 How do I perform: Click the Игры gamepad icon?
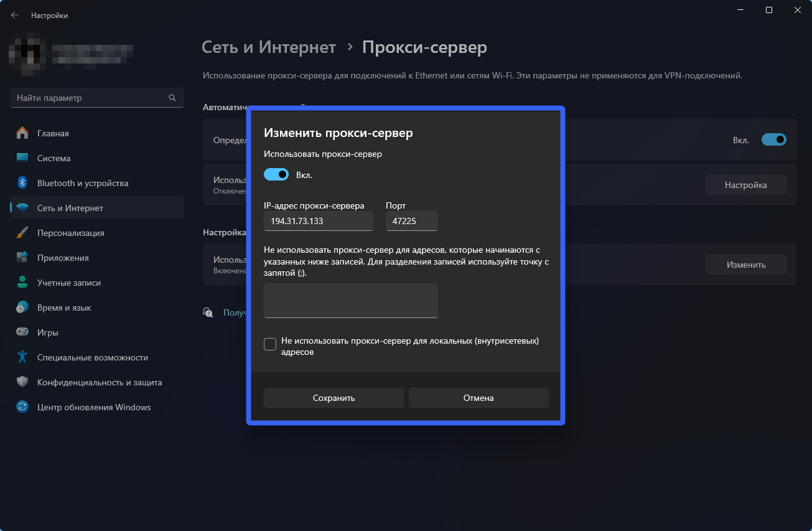[22, 332]
